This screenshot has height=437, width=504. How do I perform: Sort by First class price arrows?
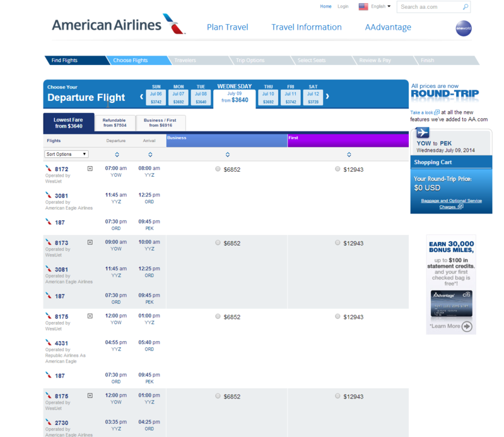(349, 154)
